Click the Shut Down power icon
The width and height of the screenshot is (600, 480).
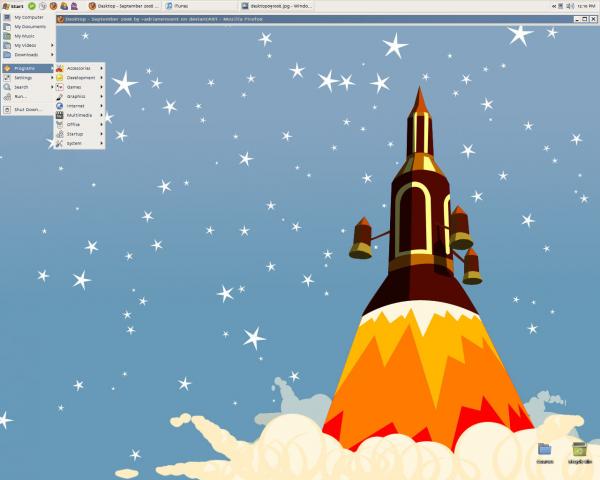pyautogui.click(x=7, y=109)
